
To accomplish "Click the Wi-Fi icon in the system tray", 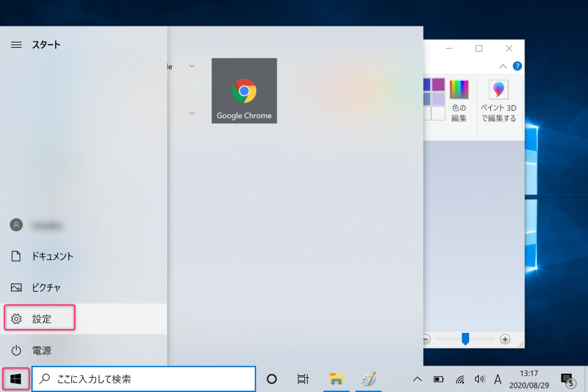I will pyautogui.click(x=459, y=379).
